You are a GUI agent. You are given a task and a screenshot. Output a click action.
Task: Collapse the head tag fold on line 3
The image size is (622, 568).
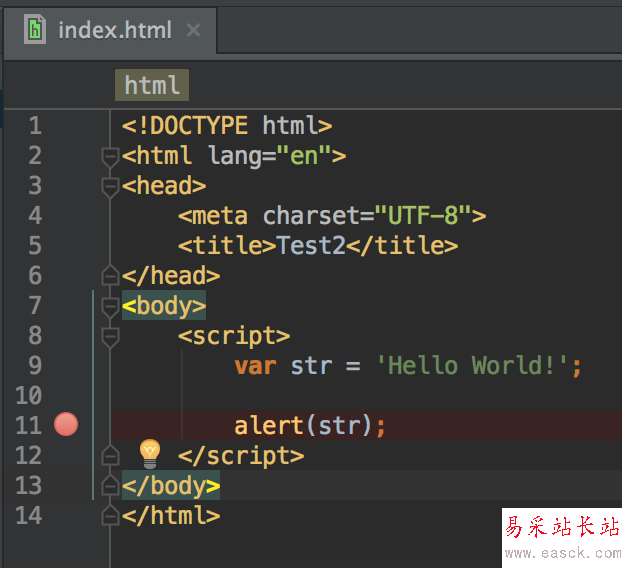pyautogui.click(x=110, y=186)
